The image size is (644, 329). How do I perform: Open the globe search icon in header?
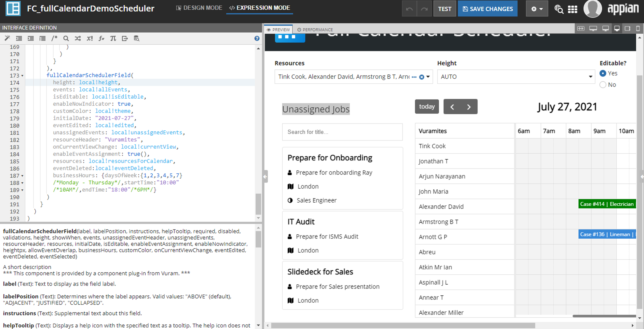(559, 9)
